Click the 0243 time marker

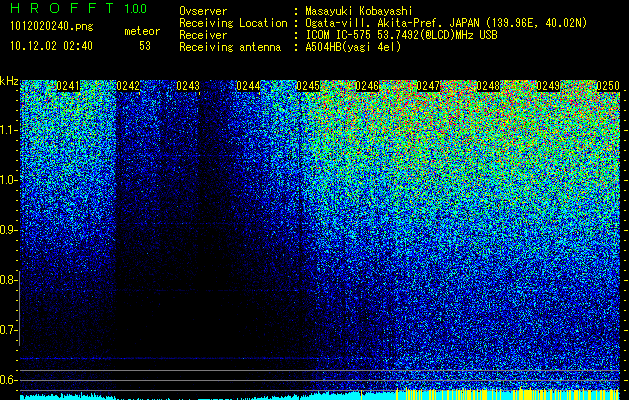[x=188, y=86]
